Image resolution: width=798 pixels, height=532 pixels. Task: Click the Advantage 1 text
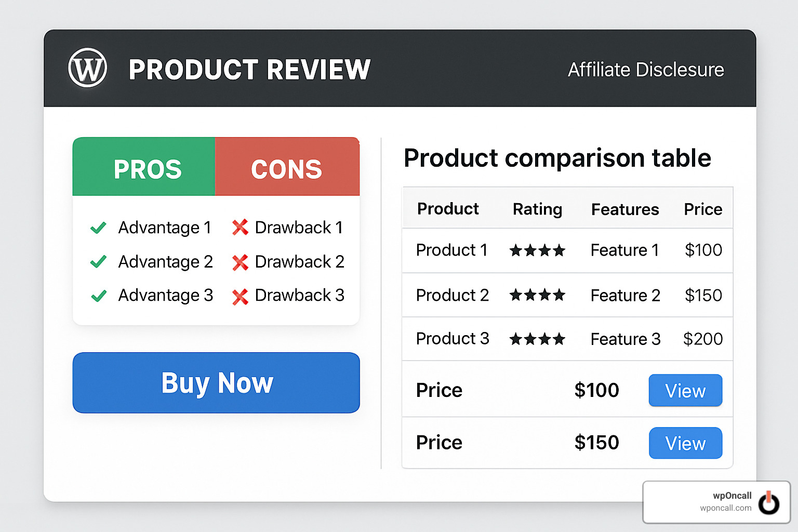[x=165, y=228]
